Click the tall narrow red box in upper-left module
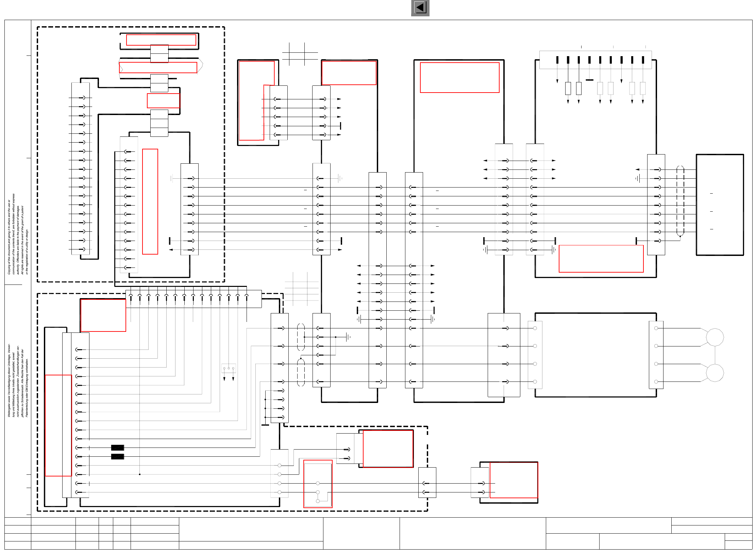The width and height of the screenshot is (756, 552). click(150, 201)
